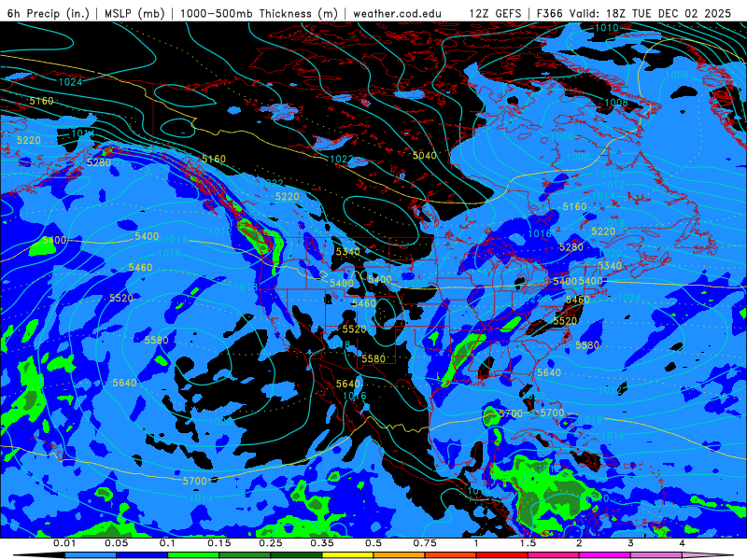Click 'F366 Valid: 18Z TUE DEC 02 2025'
The height and width of the screenshot is (560, 747).
pyautogui.click(x=634, y=13)
